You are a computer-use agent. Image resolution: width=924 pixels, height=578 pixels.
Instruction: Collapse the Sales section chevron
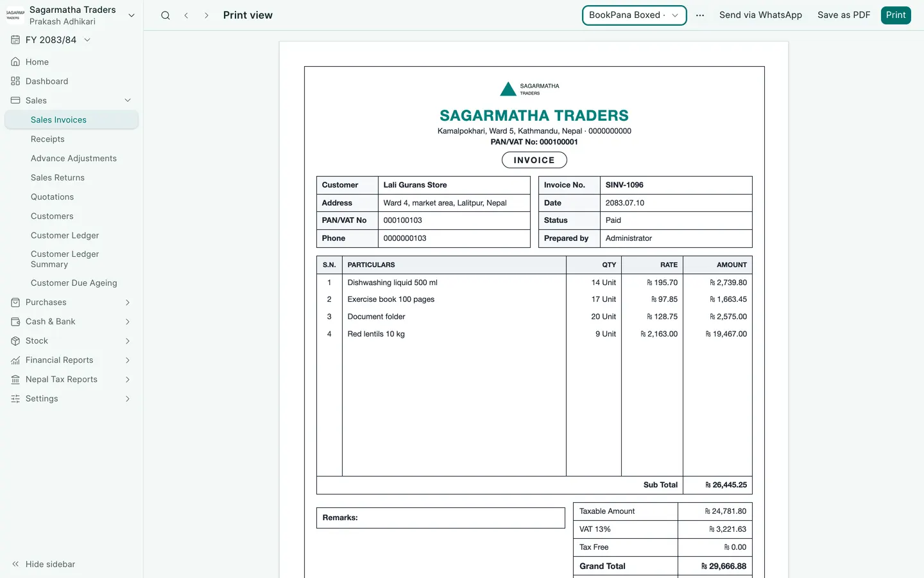coord(128,100)
